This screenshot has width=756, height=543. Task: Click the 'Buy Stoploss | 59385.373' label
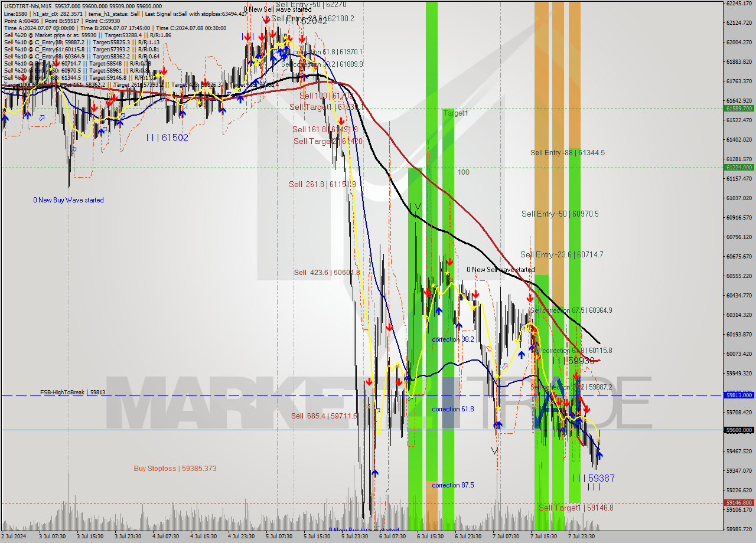click(x=175, y=469)
